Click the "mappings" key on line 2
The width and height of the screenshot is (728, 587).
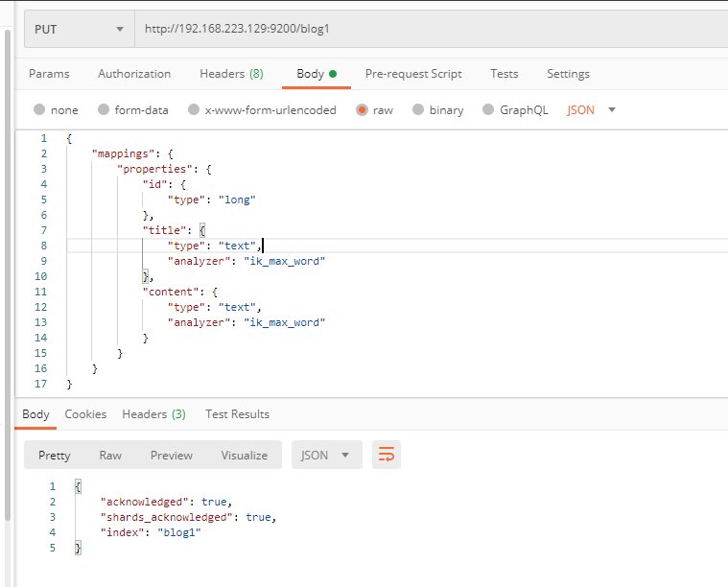pyautogui.click(x=123, y=153)
